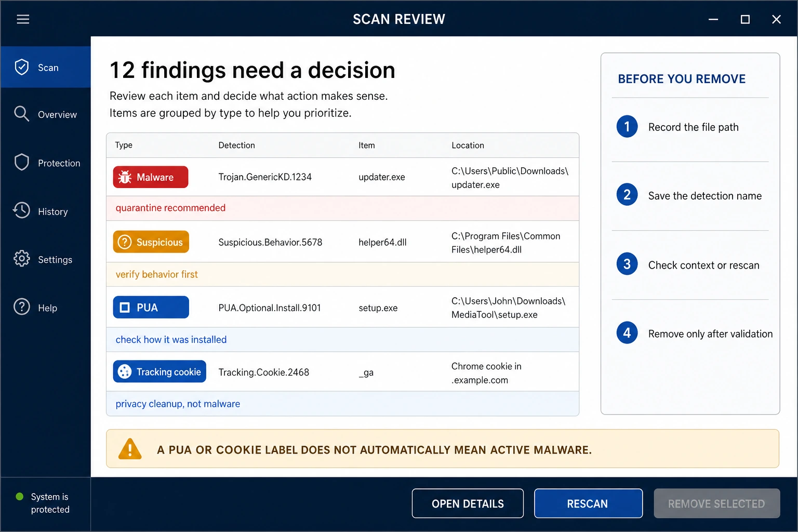Click cookie icon in Tracking cookie badge
Viewport: 798px width, 532px height.
click(x=125, y=371)
